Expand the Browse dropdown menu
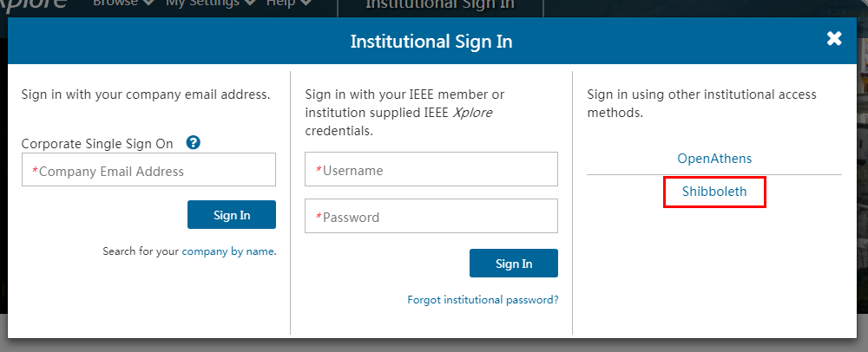Viewport: 868px width, 352px height. point(124,4)
